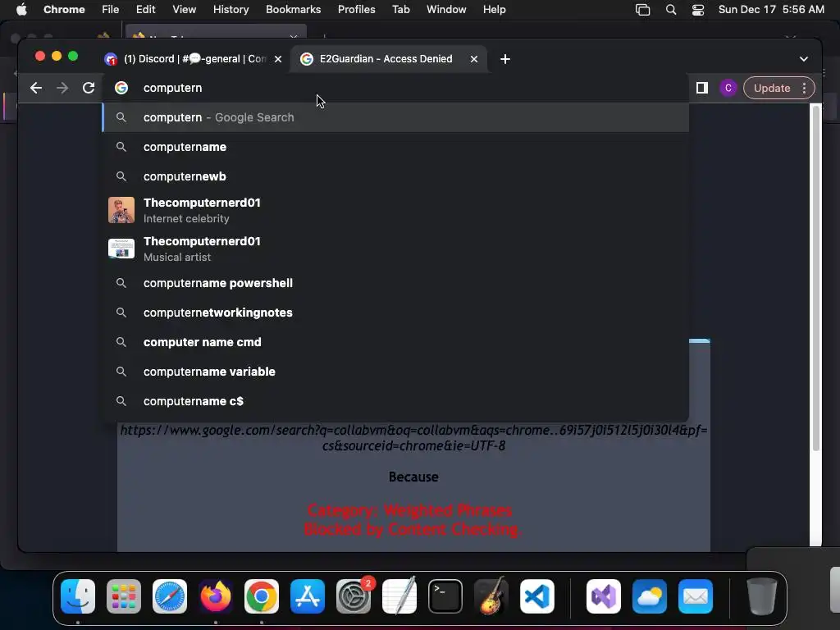Open the Chrome menu in menu bar
Viewport: 840px width, 630px height.
tap(64, 9)
